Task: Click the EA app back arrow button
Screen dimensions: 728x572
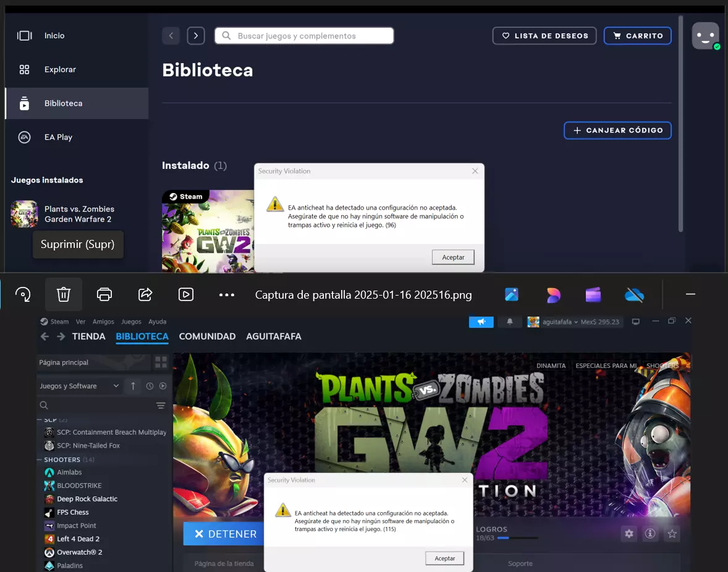Action: [171, 36]
